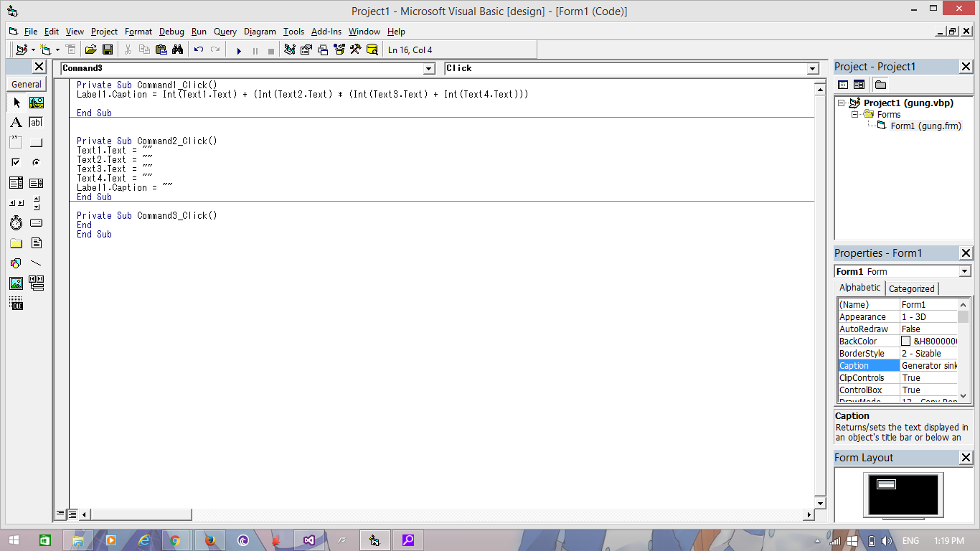Select the Frame control tool
Screen dimensions: 980x551
17,143
